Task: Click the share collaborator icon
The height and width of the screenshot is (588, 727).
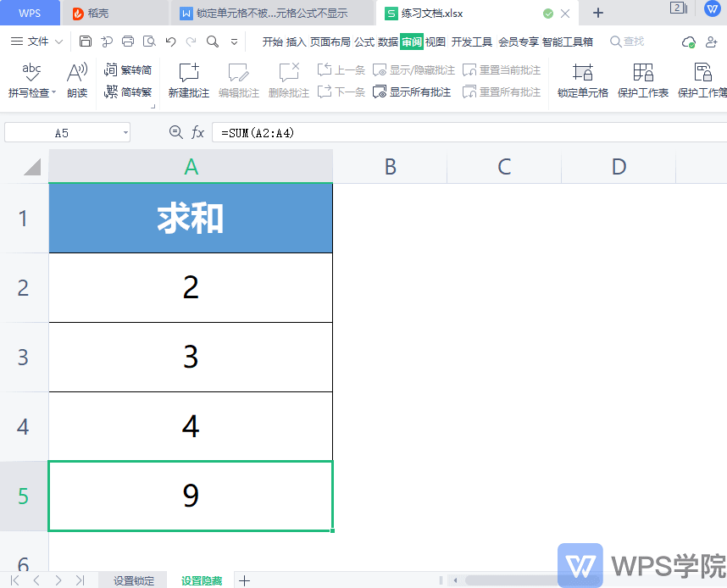Action: pyautogui.click(x=711, y=42)
